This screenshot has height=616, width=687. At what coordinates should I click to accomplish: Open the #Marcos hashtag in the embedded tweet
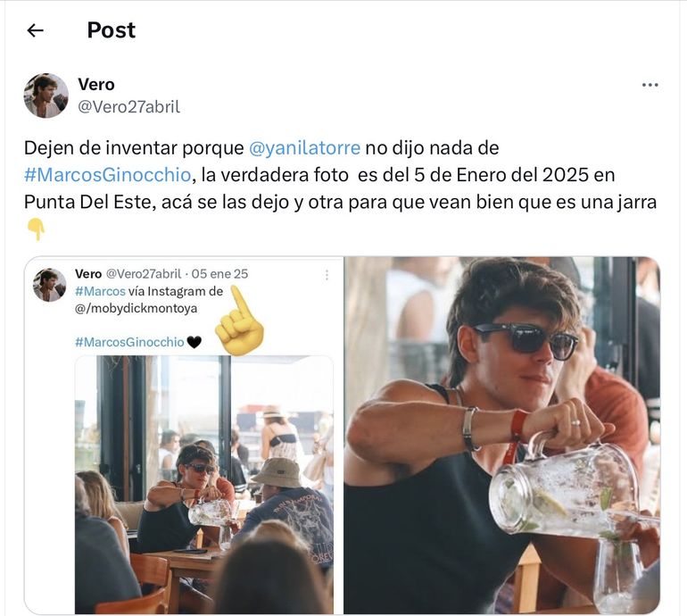pyautogui.click(x=100, y=291)
